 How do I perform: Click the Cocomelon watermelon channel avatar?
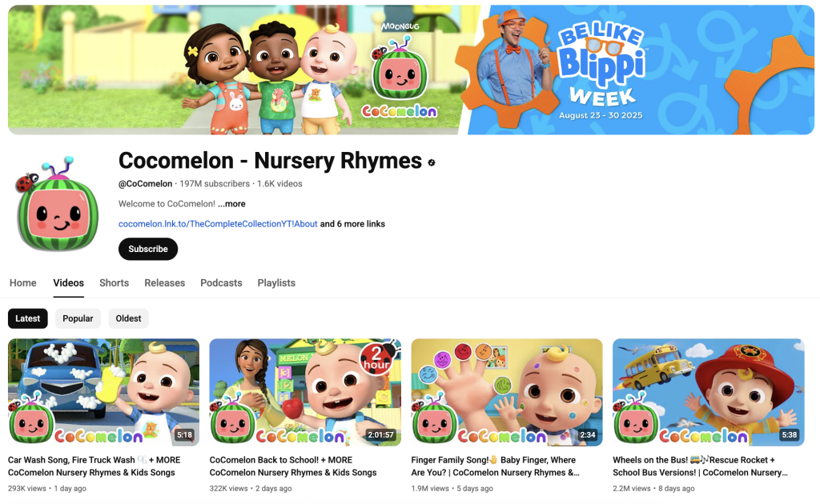pyautogui.click(x=57, y=204)
